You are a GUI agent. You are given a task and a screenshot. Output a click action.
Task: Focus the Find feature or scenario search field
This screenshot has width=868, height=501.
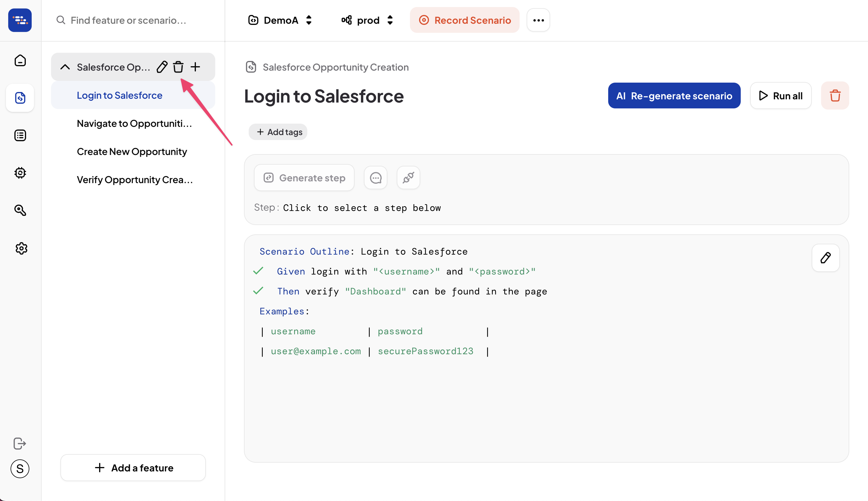click(x=134, y=20)
